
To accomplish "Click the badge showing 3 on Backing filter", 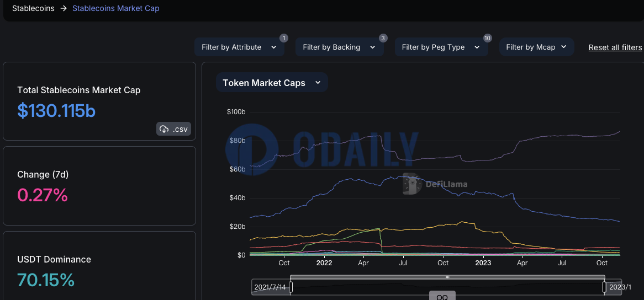I will click(x=383, y=38).
